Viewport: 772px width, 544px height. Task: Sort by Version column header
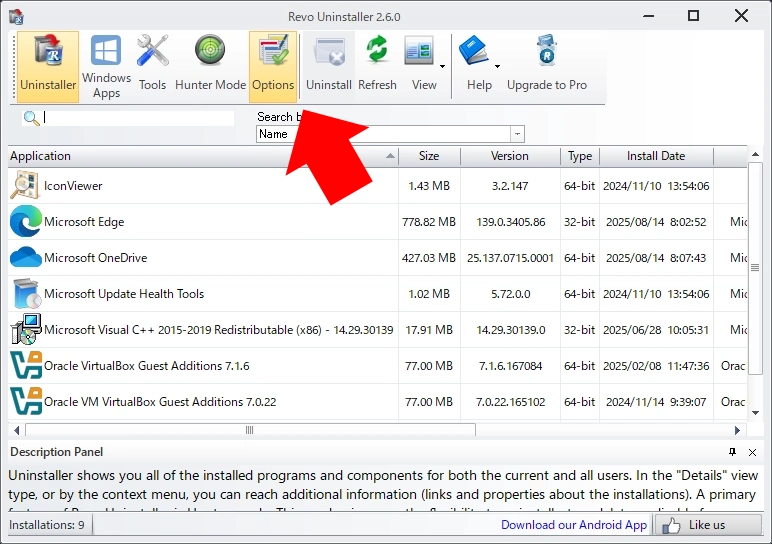pyautogui.click(x=510, y=156)
